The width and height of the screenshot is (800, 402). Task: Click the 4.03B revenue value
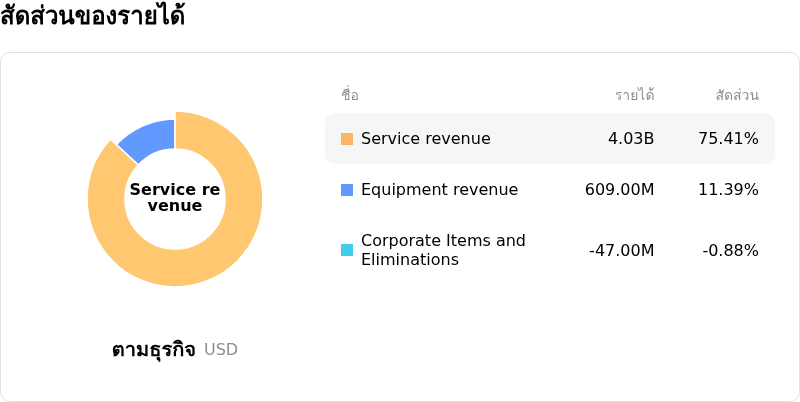click(631, 139)
